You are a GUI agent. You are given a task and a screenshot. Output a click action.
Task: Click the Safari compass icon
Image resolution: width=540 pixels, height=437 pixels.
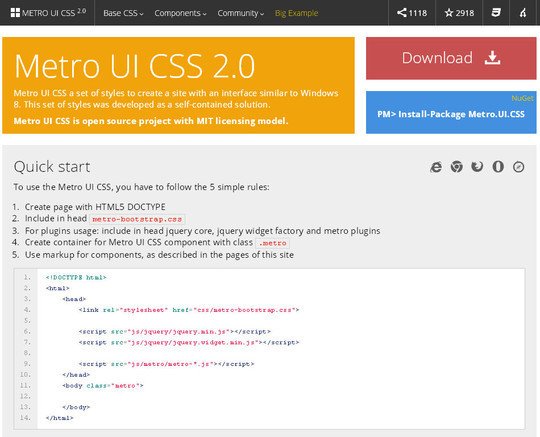(x=519, y=167)
